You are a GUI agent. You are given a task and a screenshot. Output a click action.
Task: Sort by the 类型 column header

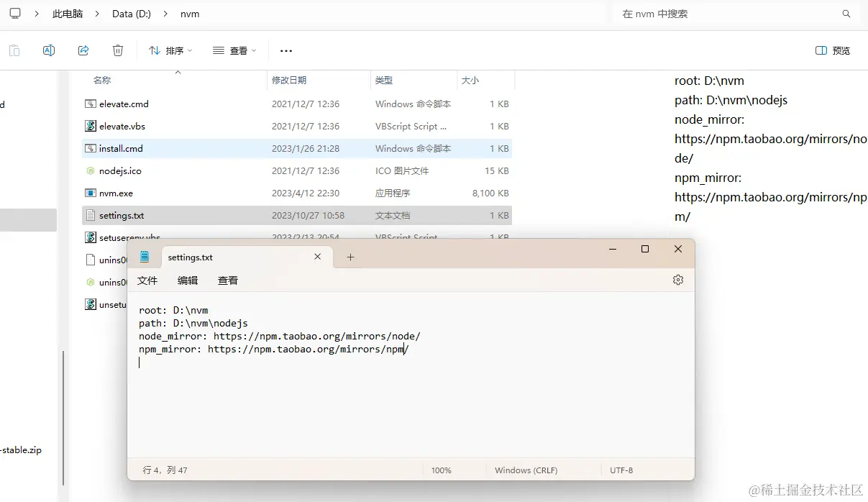click(384, 80)
